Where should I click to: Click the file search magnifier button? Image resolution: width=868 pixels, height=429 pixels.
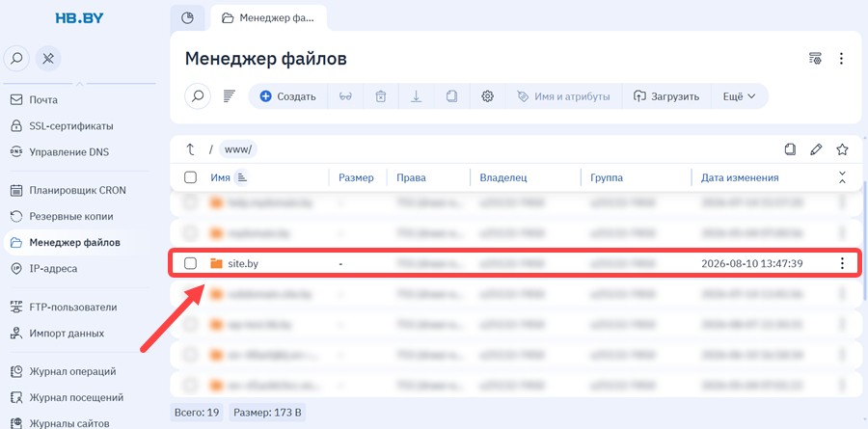point(198,96)
